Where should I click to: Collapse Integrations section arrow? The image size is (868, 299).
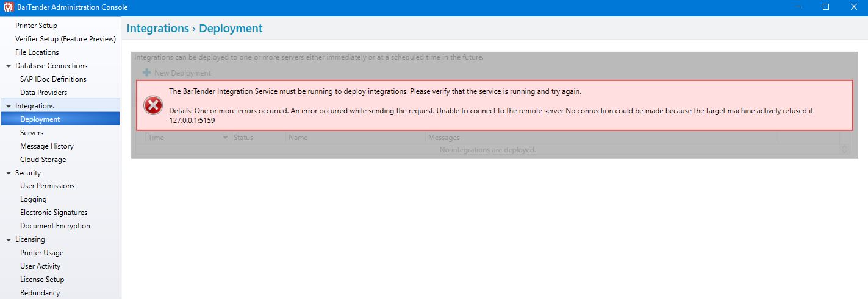tap(9, 106)
